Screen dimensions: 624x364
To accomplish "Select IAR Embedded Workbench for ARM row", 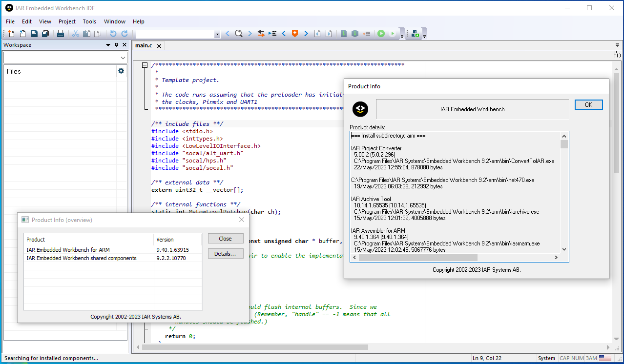I will point(113,250).
